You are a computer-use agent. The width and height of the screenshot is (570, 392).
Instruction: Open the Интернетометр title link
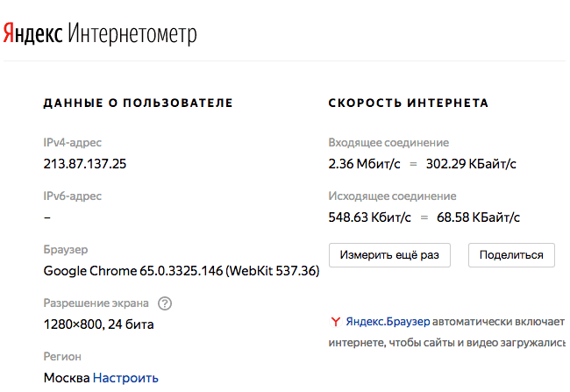coord(132,34)
